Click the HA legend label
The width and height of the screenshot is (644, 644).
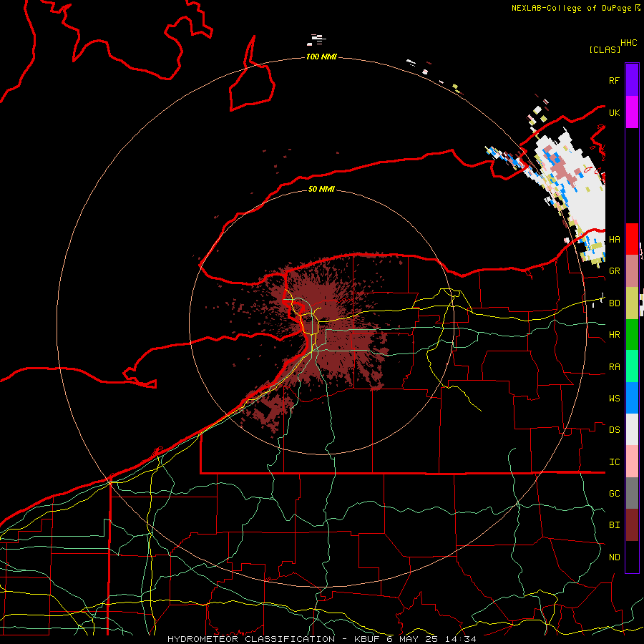click(x=614, y=240)
